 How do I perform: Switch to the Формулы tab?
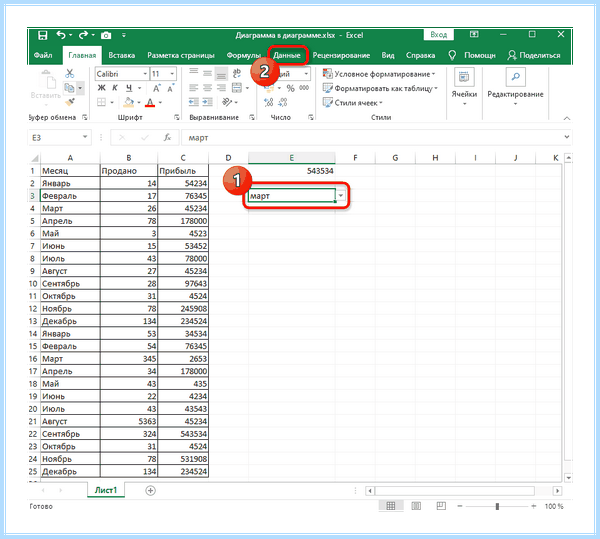243,55
